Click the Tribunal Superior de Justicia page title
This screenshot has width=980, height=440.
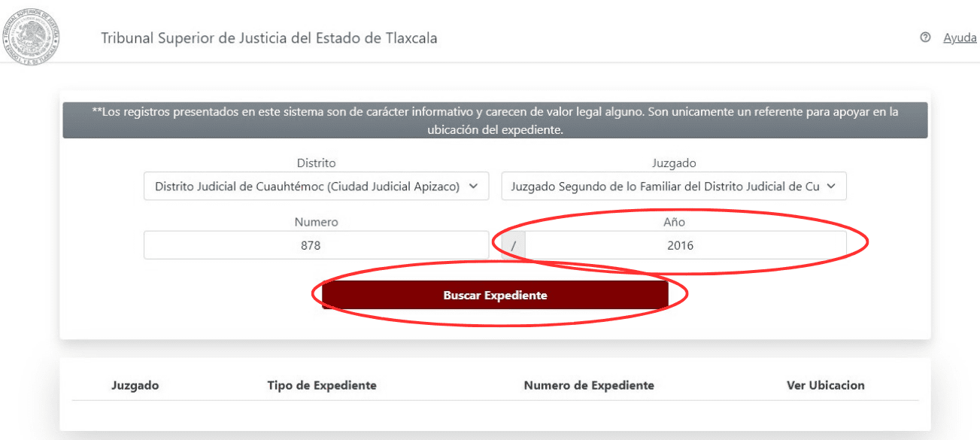pos(268,38)
